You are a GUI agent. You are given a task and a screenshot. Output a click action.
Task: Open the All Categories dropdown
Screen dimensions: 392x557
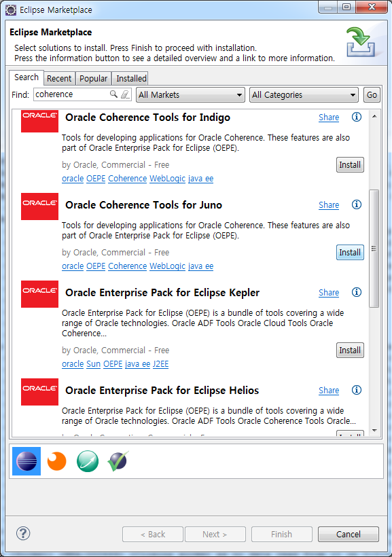pyautogui.click(x=304, y=95)
